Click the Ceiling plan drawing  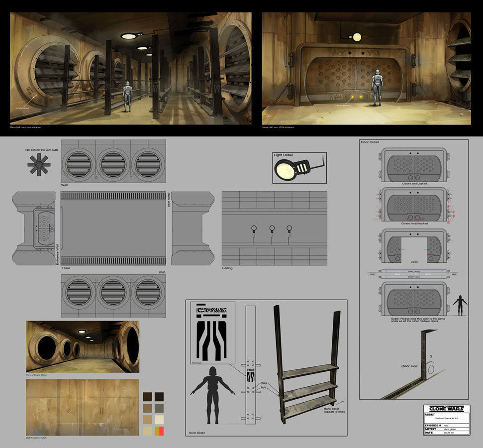275,228
